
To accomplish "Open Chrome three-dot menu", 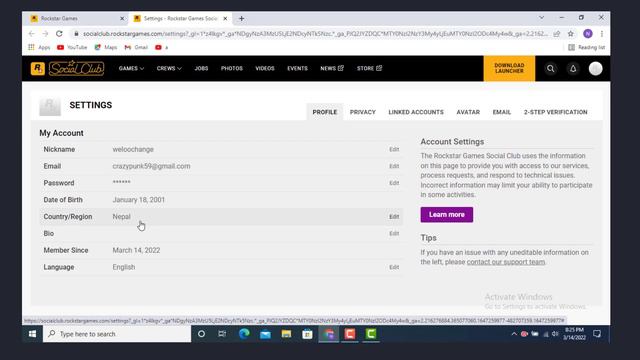I will (602, 34).
